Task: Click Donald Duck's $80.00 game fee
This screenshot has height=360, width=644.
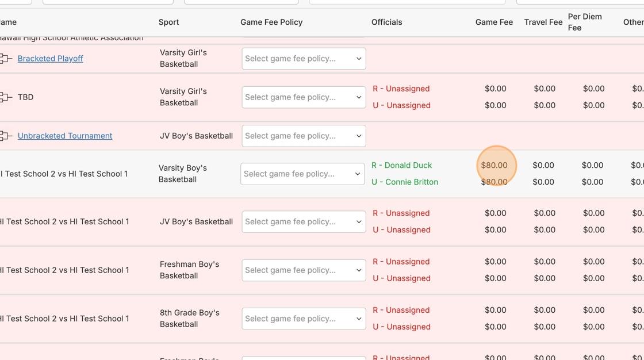Action: [x=494, y=166]
